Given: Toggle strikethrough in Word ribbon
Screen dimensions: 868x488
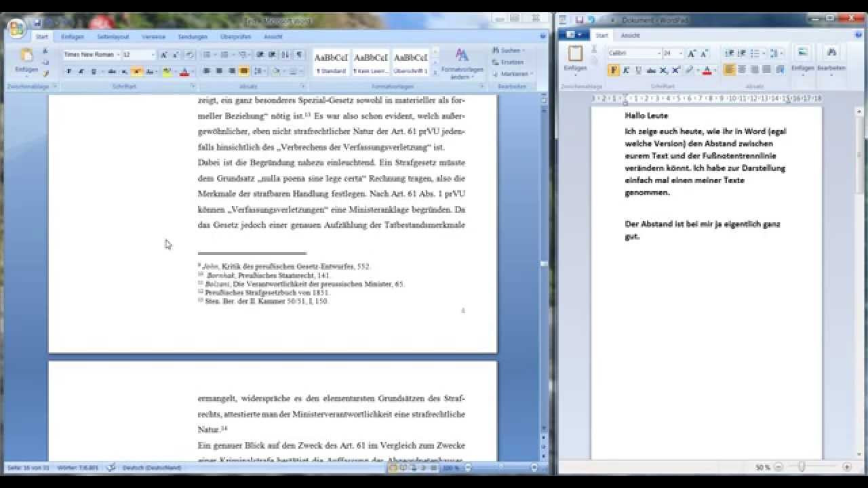Looking at the screenshot, I should coord(112,71).
